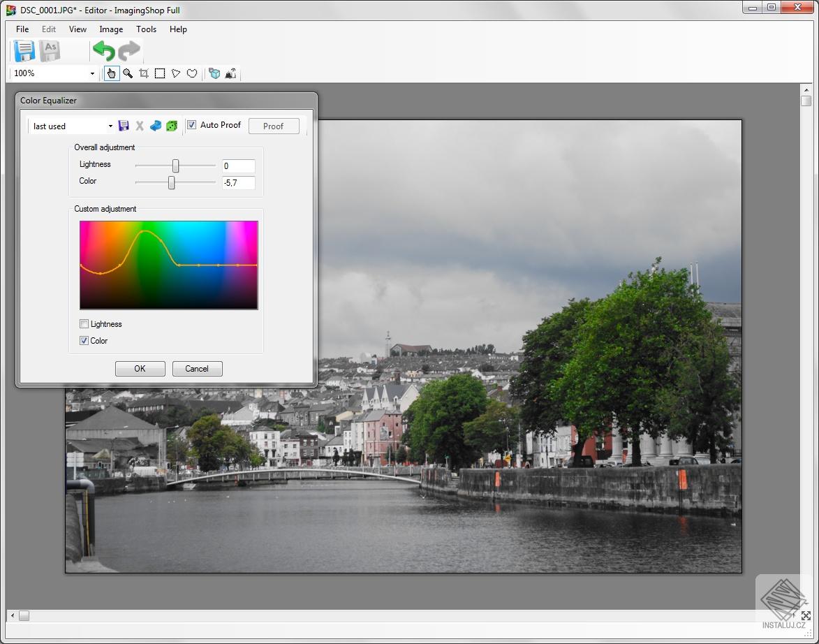Open the Image menu

110,29
